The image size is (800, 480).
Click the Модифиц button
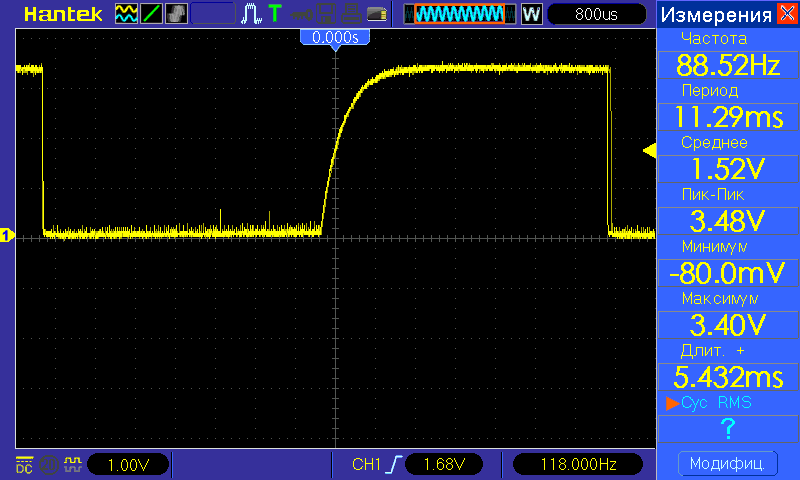coord(727,464)
